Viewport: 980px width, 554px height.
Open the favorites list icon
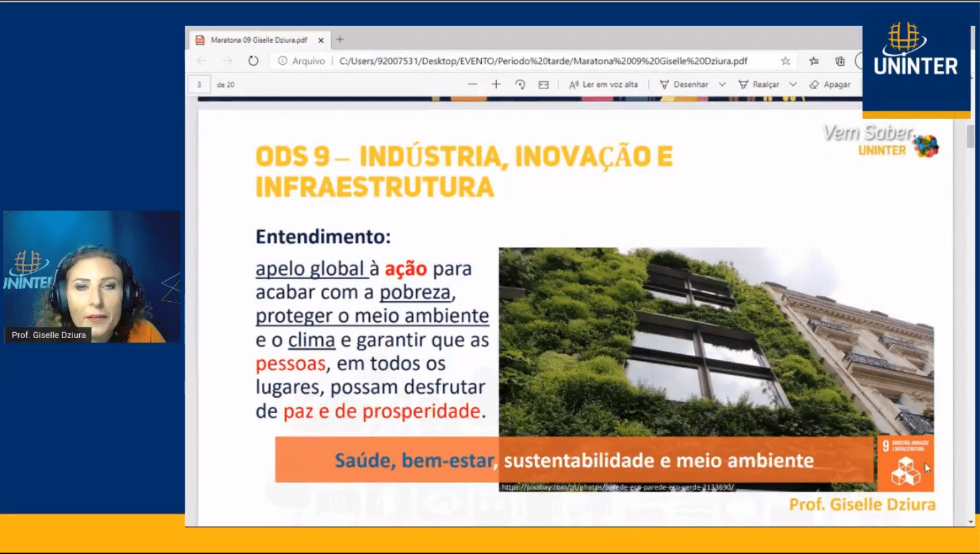(x=814, y=61)
